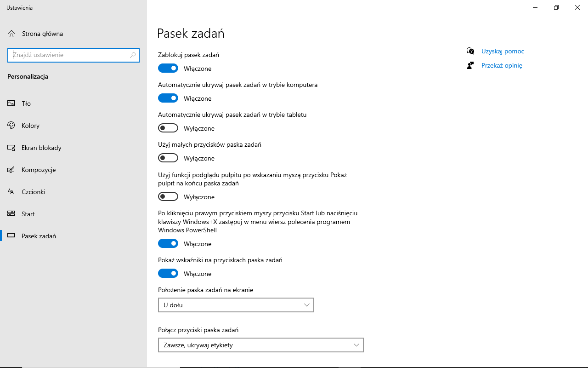
Task: Click the Znajdź ustawienie search field
Action: point(73,55)
